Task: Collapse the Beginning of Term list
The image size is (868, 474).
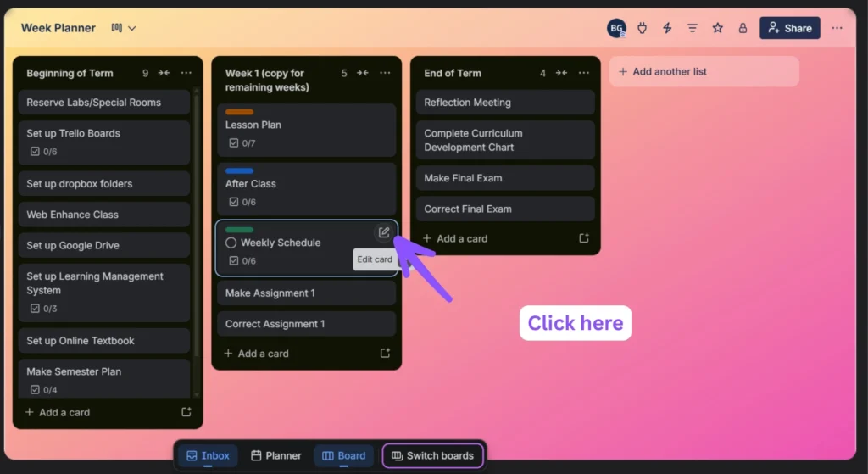Action: tap(164, 73)
